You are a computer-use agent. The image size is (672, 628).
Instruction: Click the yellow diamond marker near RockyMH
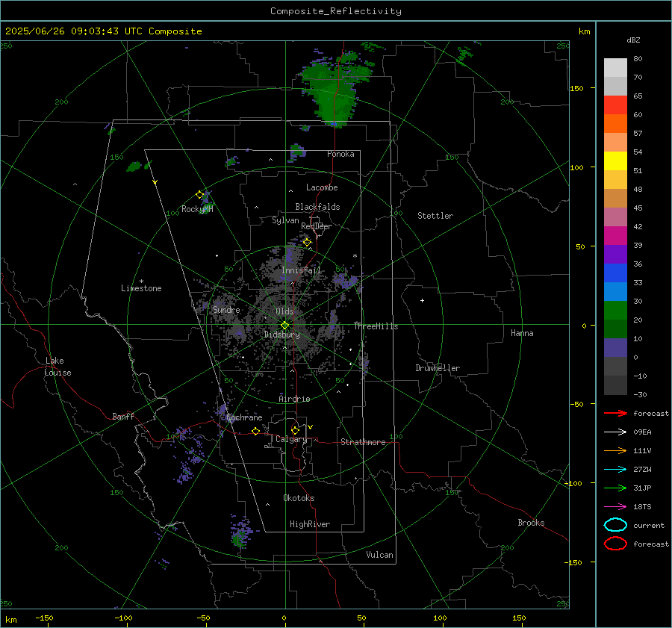(x=199, y=195)
